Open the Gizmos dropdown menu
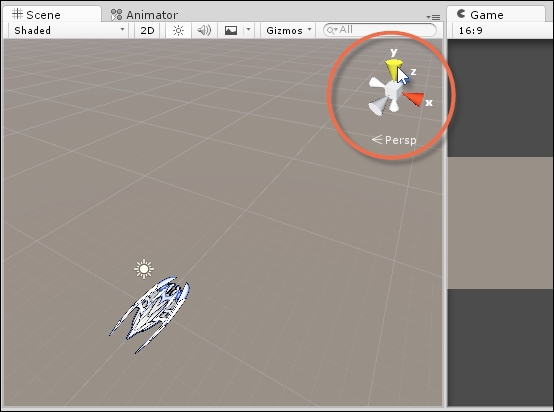This screenshot has width=554, height=412. [288, 30]
